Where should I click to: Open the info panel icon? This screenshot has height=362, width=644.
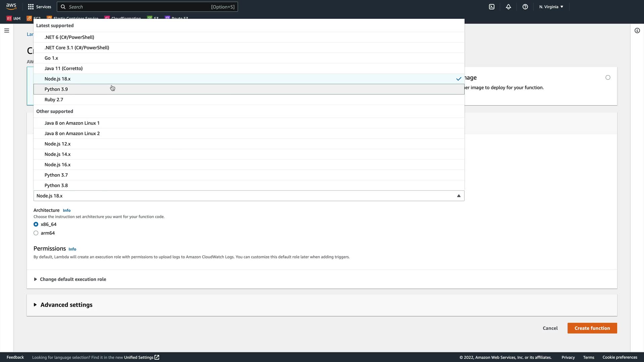tap(637, 31)
